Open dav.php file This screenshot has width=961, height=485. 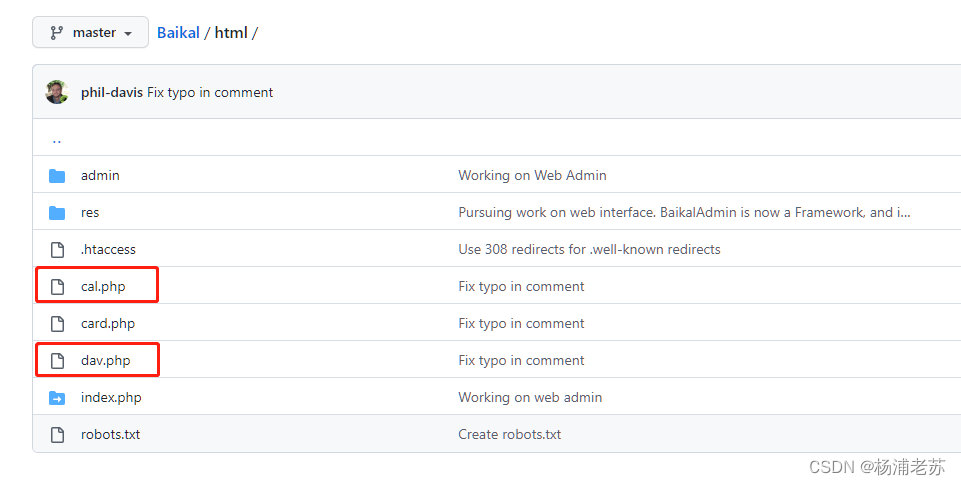105,361
